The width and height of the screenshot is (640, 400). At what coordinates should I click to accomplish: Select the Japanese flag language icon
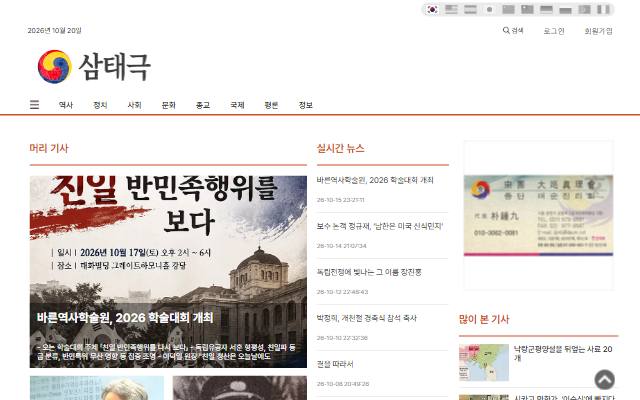489,9
